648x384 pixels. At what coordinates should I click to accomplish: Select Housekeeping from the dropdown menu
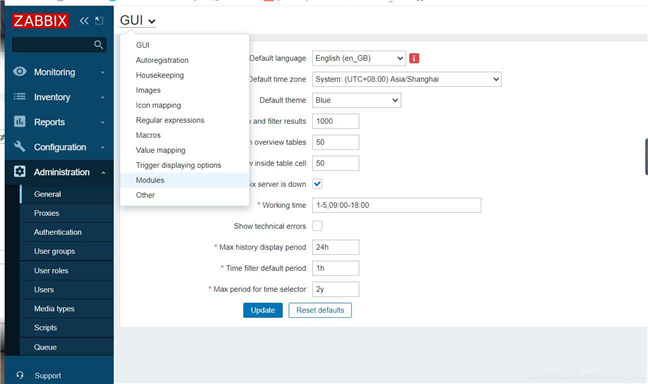(x=160, y=75)
